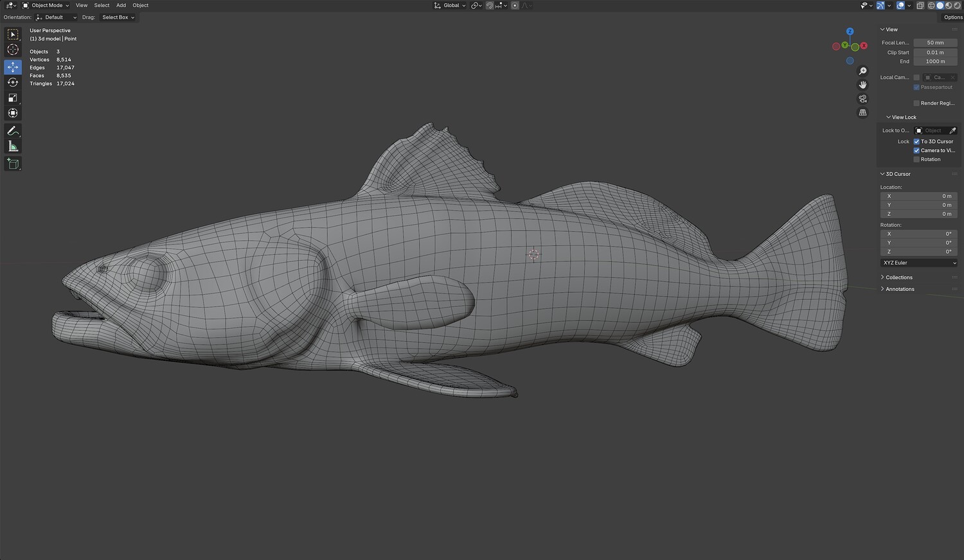
Task: Switch to rendered viewport shading
Action: coord(958,5)
